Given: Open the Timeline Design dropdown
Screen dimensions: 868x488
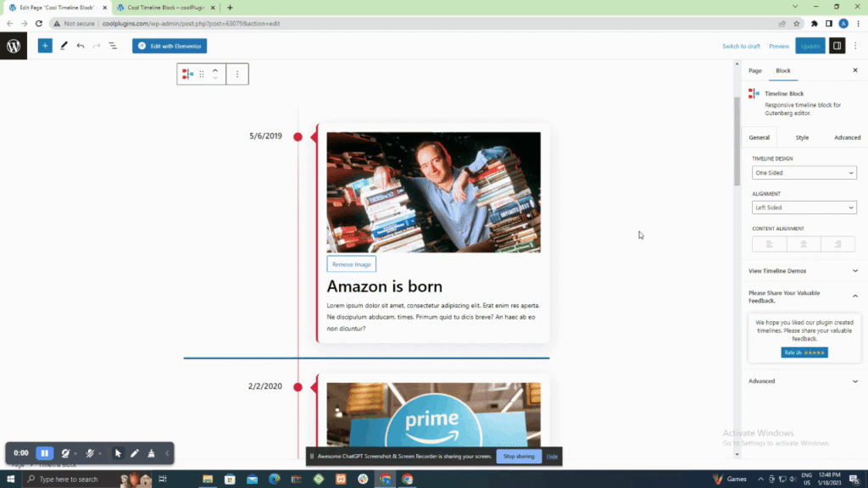Looking at the screenshot, I should [804, 173].
